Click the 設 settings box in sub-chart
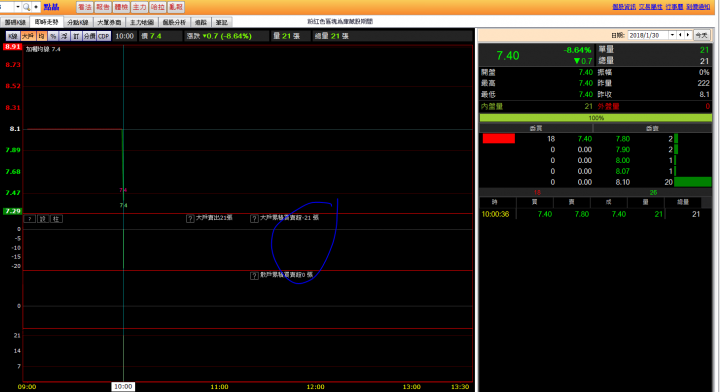The height and width of the screenshot is (392, 720). pyautogui.click(x=43, y=219)
